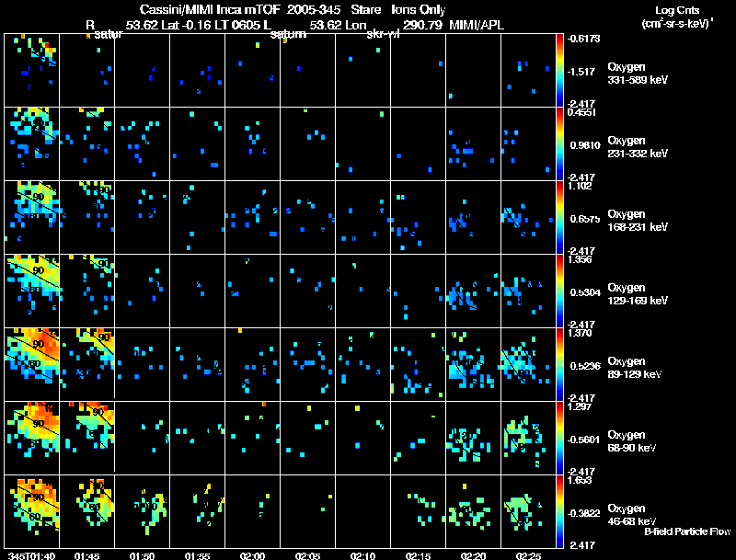736x560 pixels.
Task: Click the '0.5304' colorbar midpoint value
Action: [x=585, y=292]
